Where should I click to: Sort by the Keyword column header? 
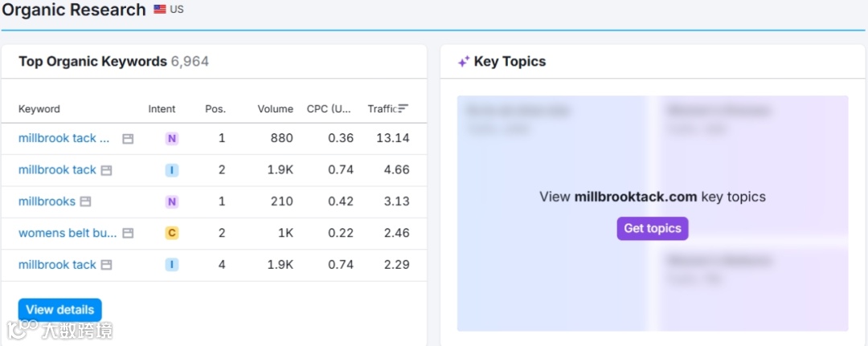tap(39, 109)
